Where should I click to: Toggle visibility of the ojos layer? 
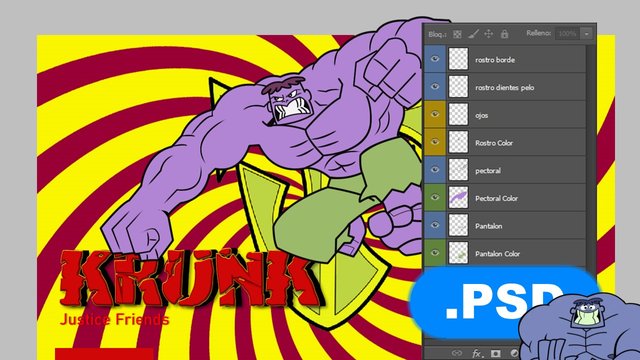point(435,114)
